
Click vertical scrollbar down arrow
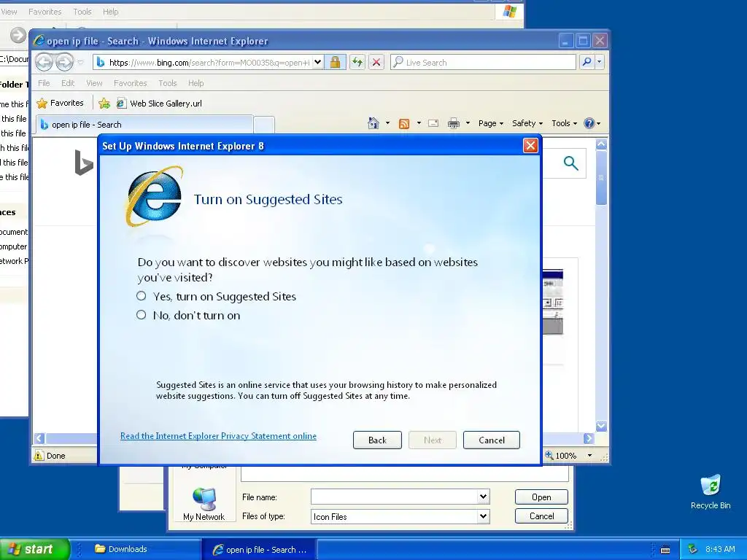pyautogui.click(x=601, y=426)
